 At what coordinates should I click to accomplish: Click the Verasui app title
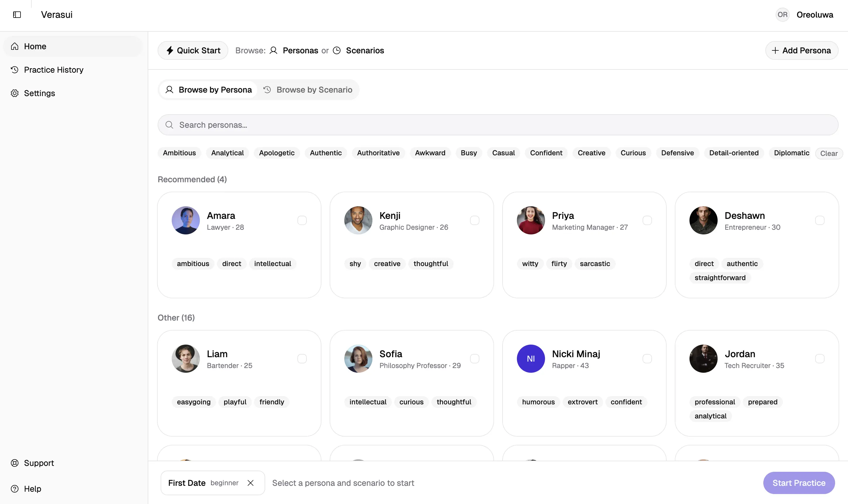click(57, 15)
